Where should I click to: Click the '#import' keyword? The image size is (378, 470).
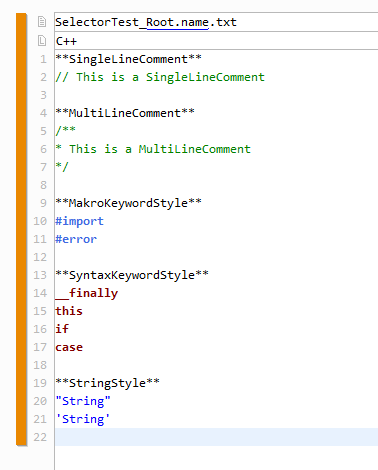tap(80, 221)
